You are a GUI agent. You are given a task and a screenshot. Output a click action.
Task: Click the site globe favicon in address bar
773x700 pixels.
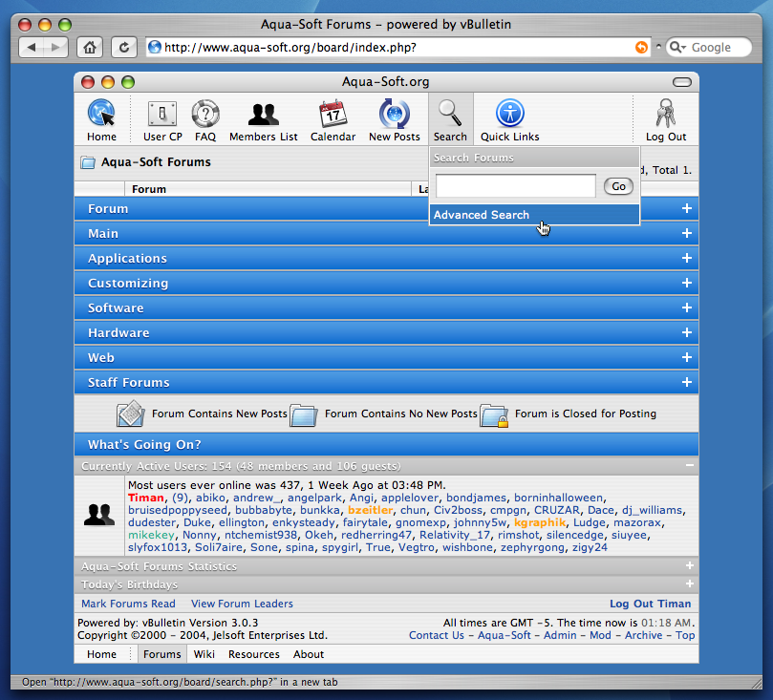pos(155,48)
